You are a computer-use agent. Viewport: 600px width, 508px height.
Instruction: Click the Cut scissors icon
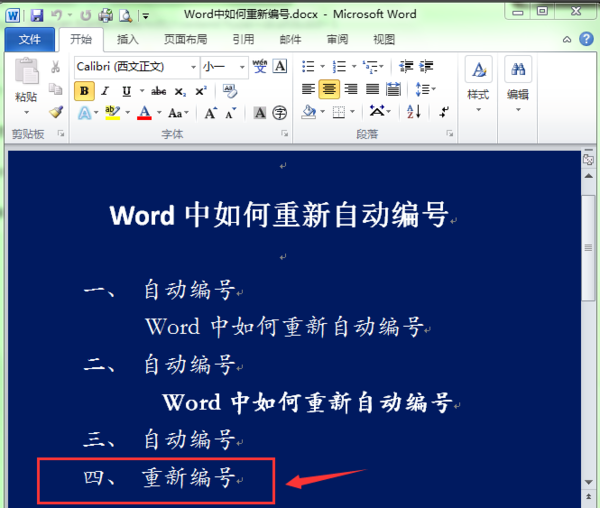[55, 67]
